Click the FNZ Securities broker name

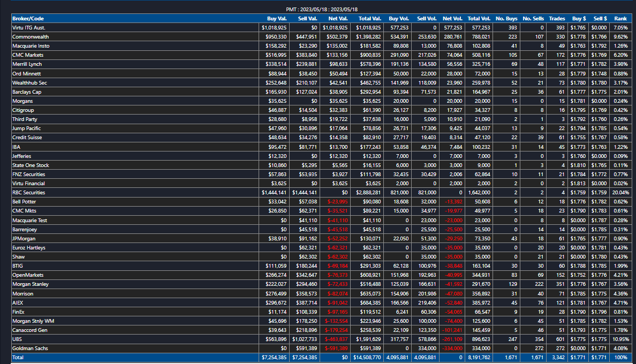[28, 175]
